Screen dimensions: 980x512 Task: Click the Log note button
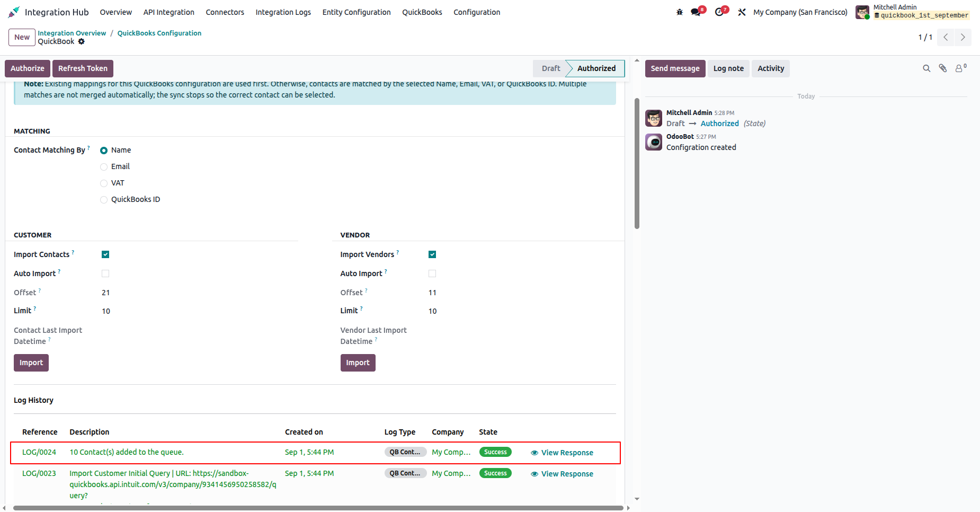point(728,68)
